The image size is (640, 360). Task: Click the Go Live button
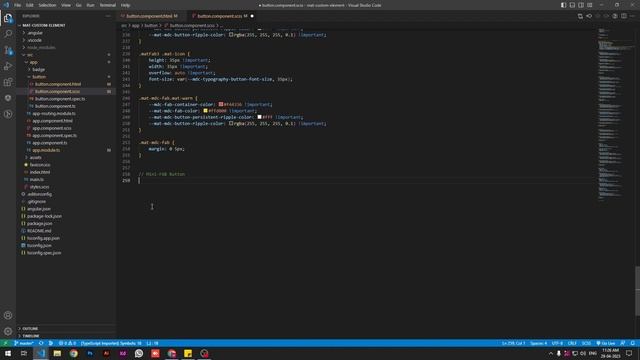pyautogui.click(x=606, y=343)
